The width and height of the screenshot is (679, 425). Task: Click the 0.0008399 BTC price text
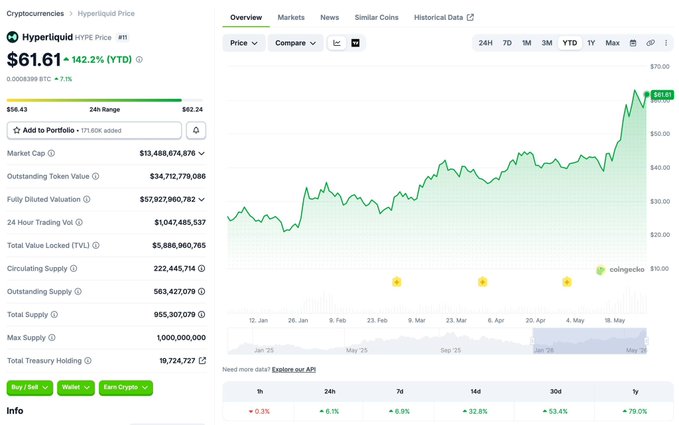point(29,79)
